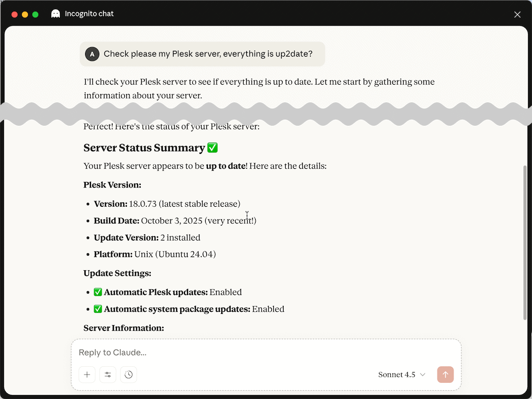Viewport: 532px width, 399px height.
Task: Click the incognito ghost icon
Action: point(56,14)
